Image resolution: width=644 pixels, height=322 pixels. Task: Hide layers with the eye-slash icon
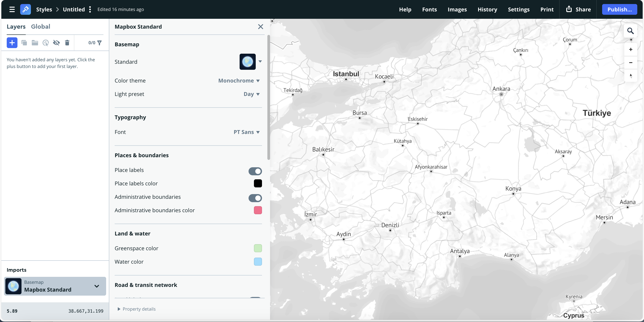(56, 43)
